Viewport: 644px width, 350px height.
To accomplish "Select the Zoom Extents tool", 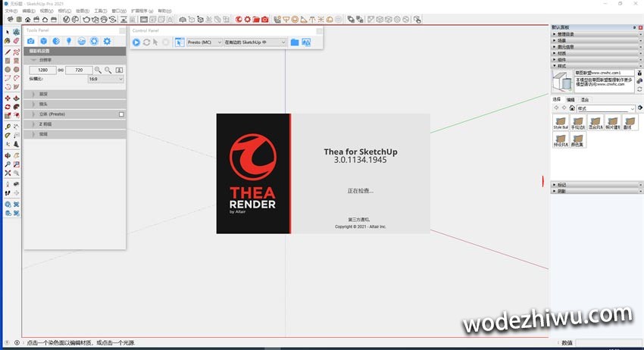I will tap(8, 173).
